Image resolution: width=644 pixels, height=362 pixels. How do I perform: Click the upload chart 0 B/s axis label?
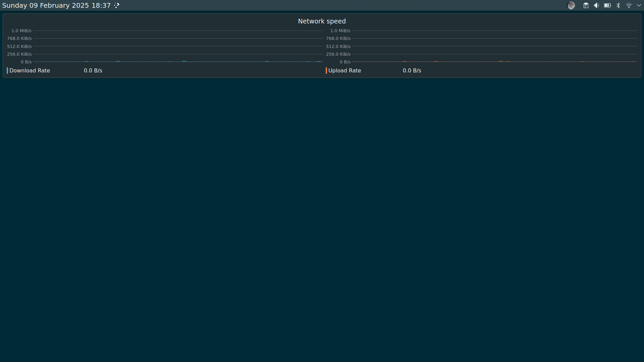pyautogui.click(x=345, y=62)
